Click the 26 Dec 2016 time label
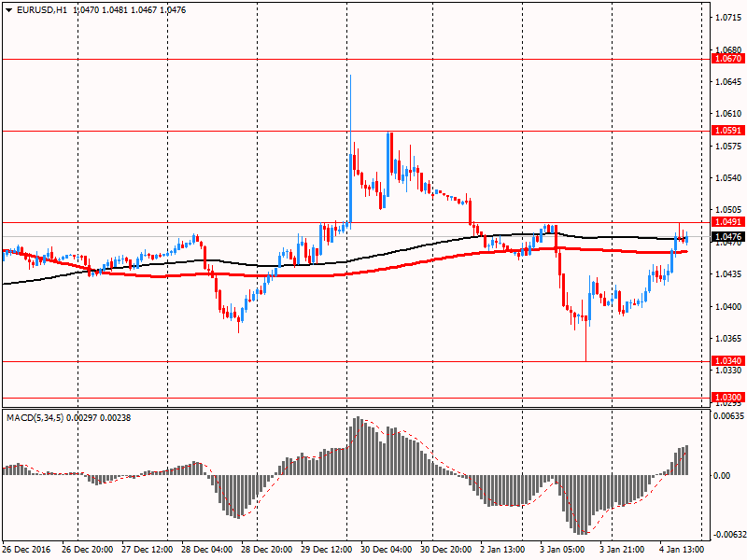Image resolution: width=747 pixels, height=560 pixels. pos(27,550)
